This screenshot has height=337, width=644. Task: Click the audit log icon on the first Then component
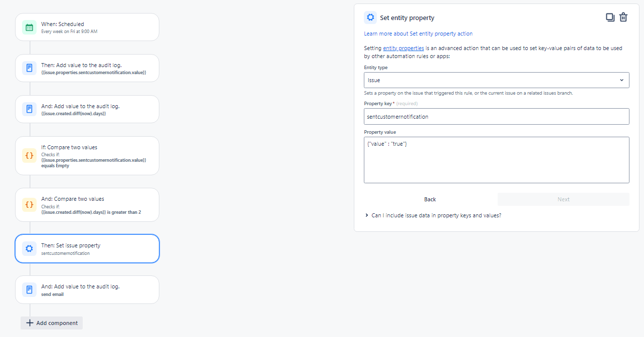29,68
